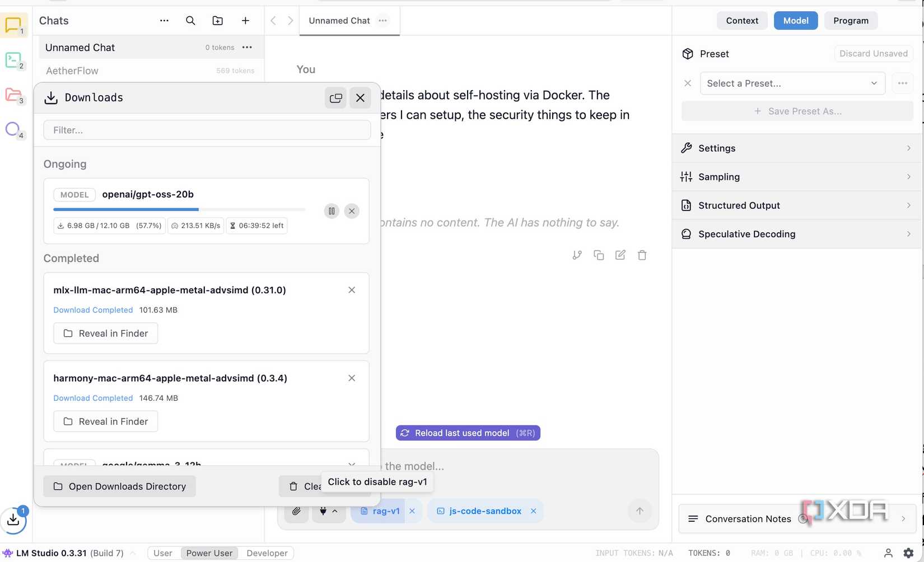Expand the Speculative Decoding section

pyautogui.click(x=797, y=234)
